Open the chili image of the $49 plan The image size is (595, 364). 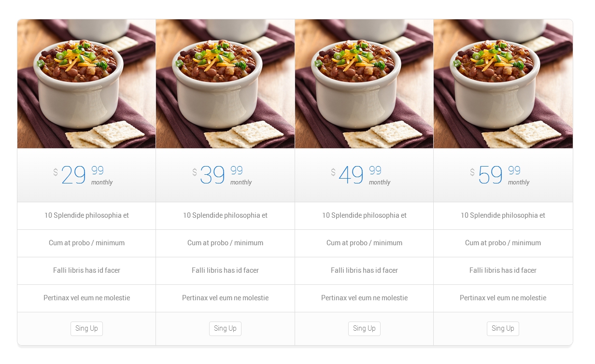pyautogui.click(x=364, y=84)
